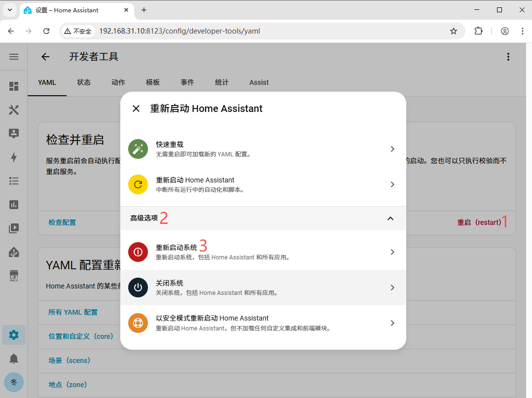Open the overview dashboard sidebar icon
The image size is (532, 398).
(14, 86)
